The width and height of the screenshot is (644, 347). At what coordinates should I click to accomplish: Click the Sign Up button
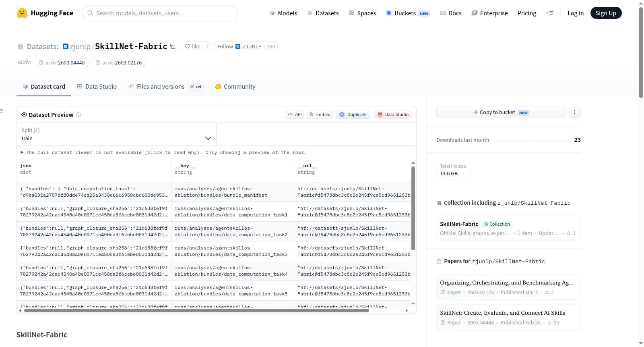(x=606, y=13)
